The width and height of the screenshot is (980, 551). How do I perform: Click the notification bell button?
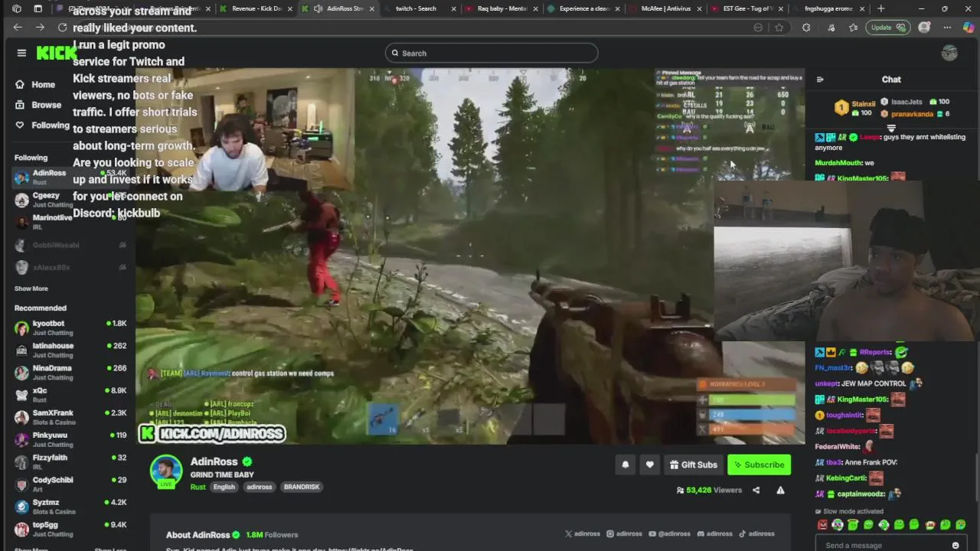click(625, 465)
